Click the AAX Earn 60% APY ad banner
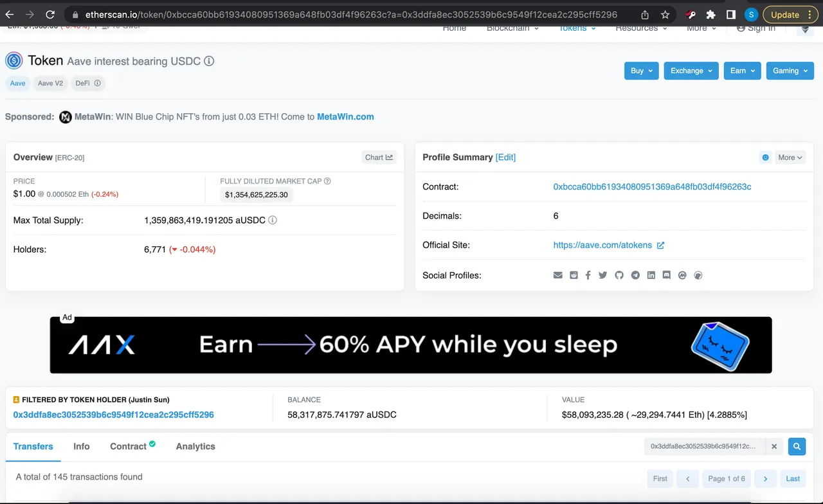823x504 pixels. point(411,345)
